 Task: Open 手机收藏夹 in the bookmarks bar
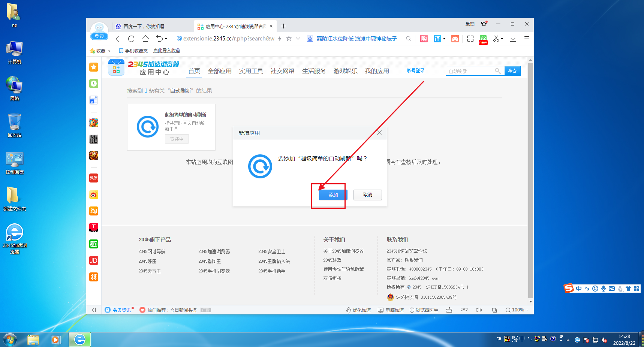pos(133,51)
